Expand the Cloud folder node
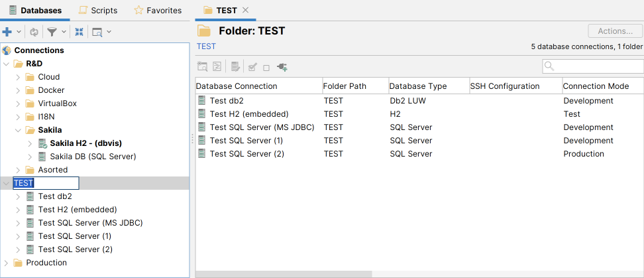 pos(18,77)
